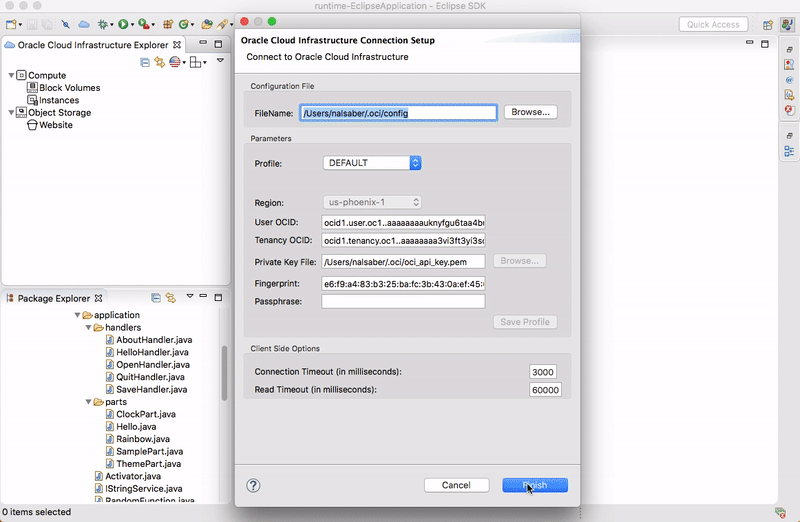Click the Run with external tools icon
This screenshot has width=800, height=522.
[144, 24]
